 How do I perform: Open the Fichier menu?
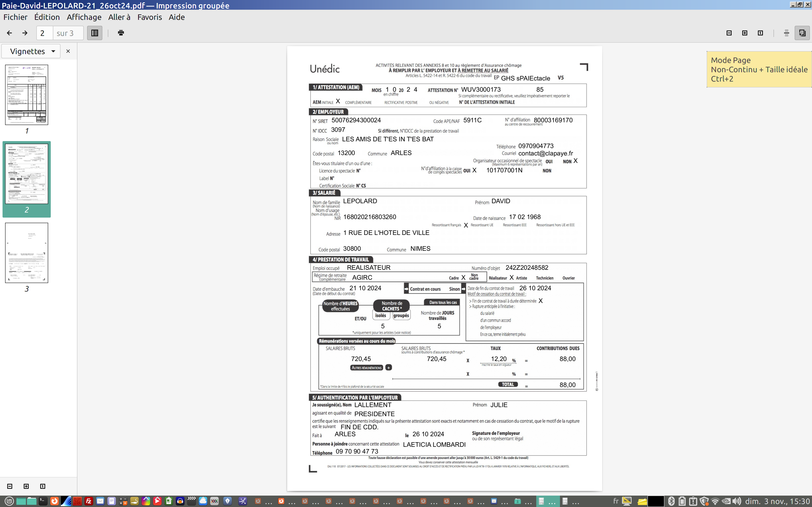coord(15,17)
